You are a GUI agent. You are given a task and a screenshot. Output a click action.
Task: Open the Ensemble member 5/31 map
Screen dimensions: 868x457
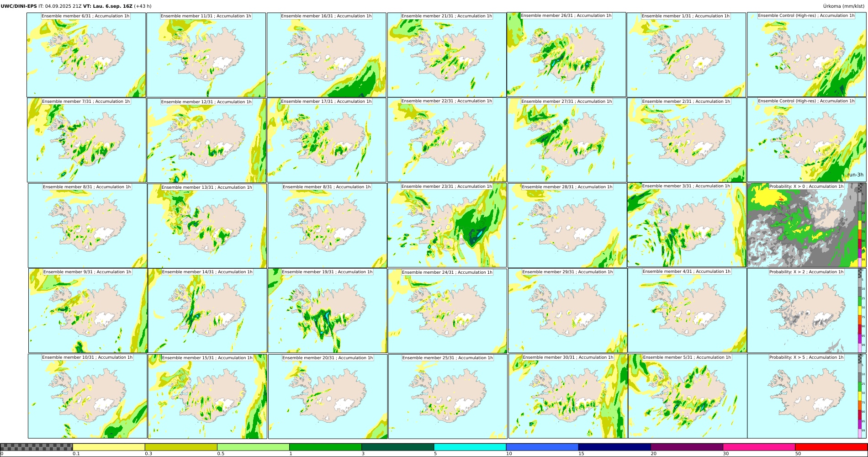pyautogui.click(x=688, y=396)
